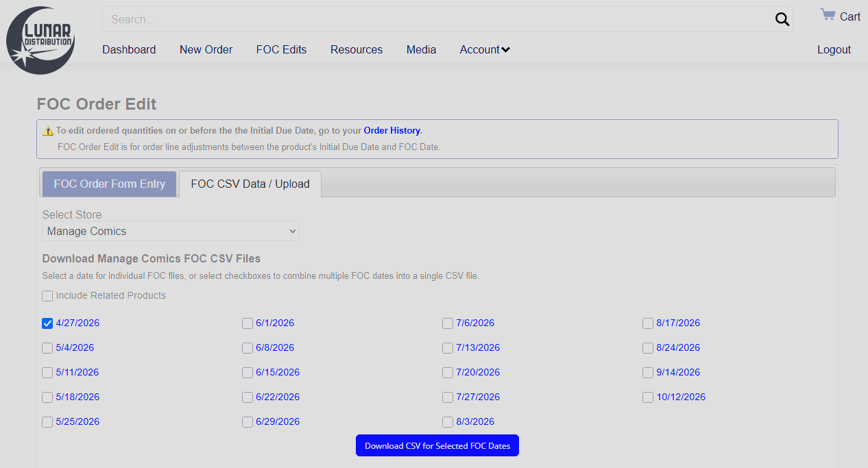
Task: Open the Resources menu
Action: (x=357, y=49)
